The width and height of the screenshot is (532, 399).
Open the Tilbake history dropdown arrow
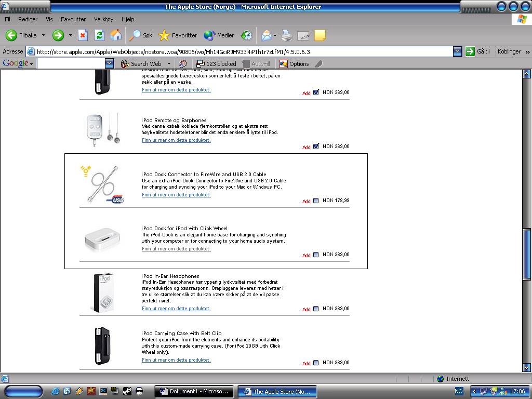pos(43,35)
